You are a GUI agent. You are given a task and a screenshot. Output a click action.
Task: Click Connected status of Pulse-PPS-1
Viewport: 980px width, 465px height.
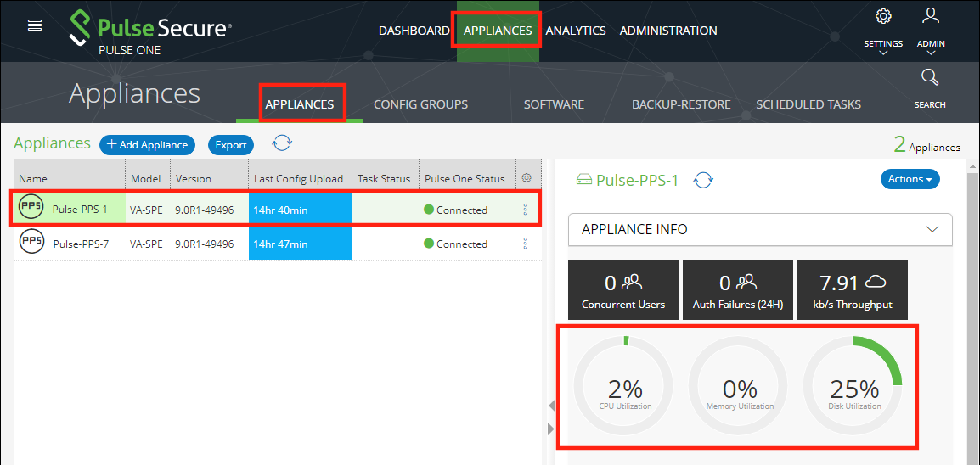click(x=456, y=210)
